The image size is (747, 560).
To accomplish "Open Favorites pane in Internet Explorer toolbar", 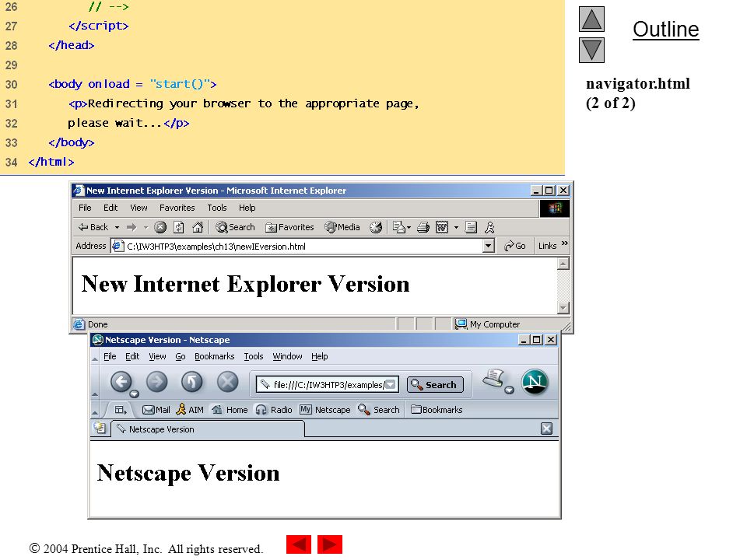I will [x=289, y=227].
